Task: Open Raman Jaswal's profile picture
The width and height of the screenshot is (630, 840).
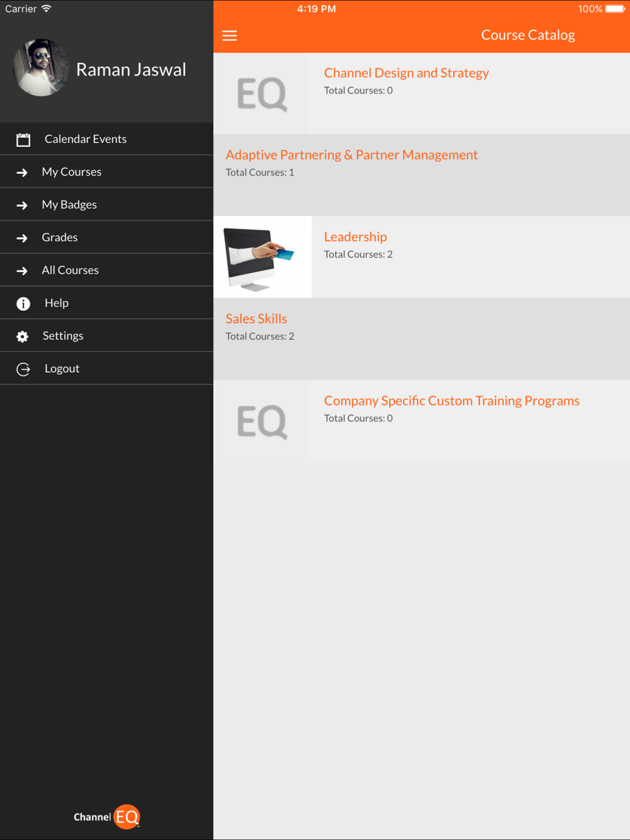Action: pos(42,67)
